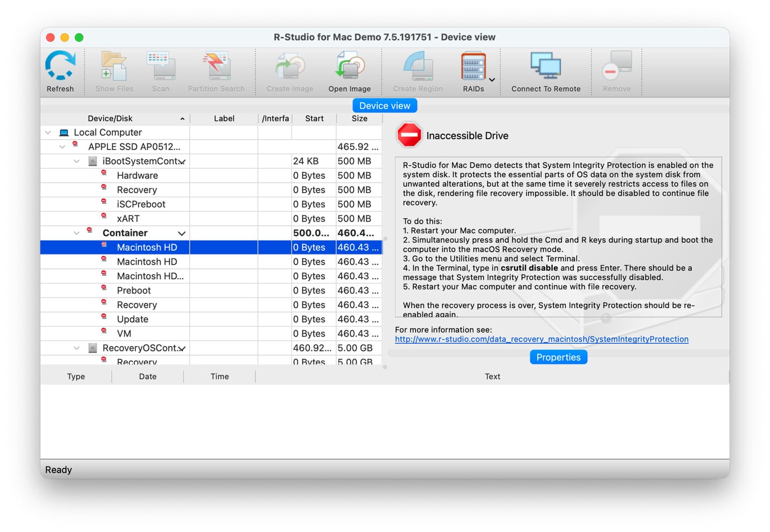Click the Text column header in log

click(x=492, y=377)
